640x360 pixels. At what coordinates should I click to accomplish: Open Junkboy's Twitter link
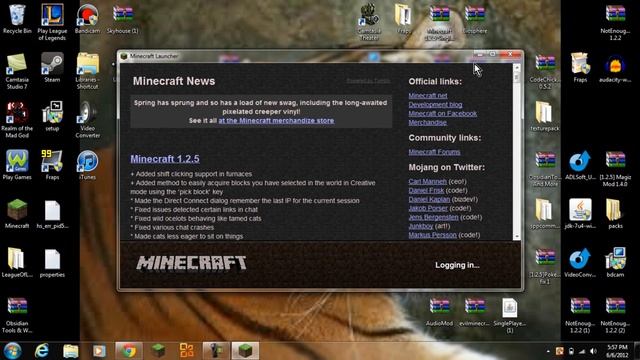(421, 226)
